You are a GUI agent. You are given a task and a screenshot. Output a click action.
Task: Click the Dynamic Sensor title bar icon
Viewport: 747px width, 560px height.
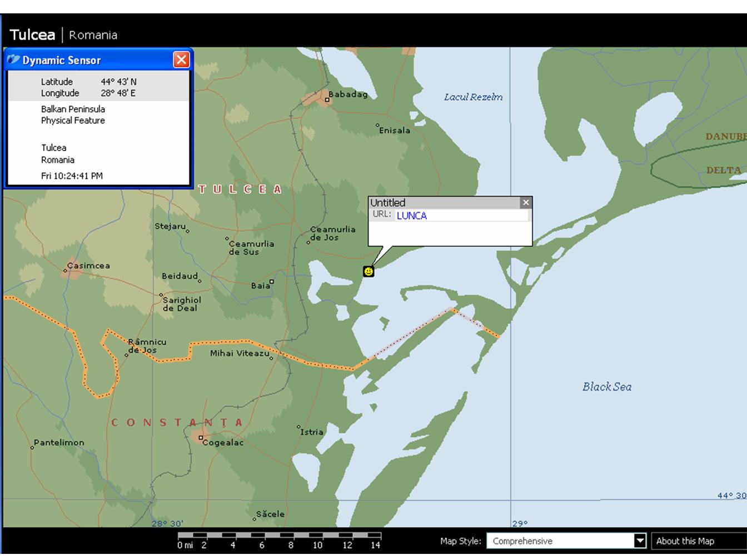(14, 60)
